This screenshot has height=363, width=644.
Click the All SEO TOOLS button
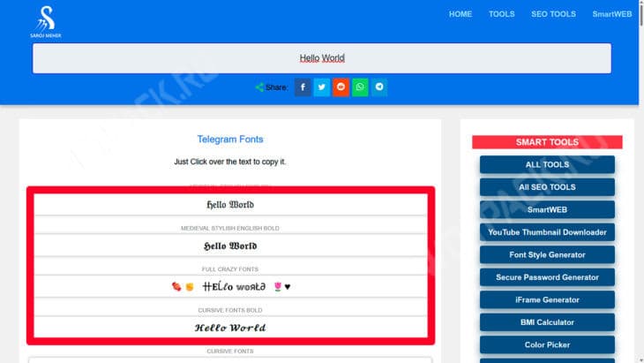coord(547,187)
